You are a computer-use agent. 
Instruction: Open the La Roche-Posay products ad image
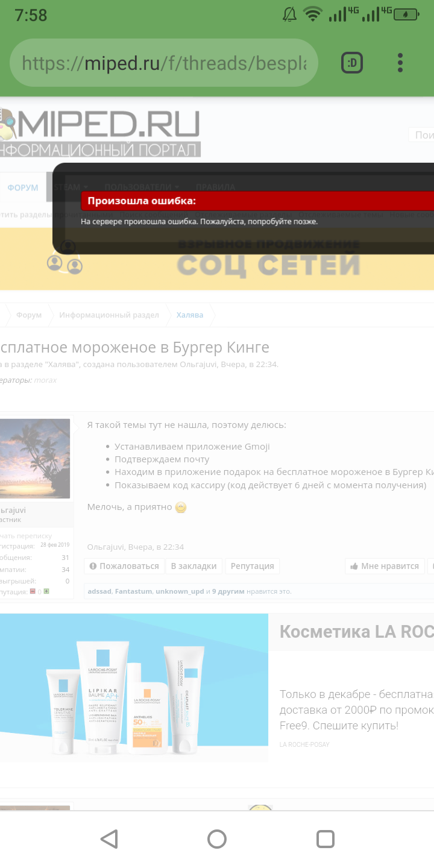pos(134,688)
